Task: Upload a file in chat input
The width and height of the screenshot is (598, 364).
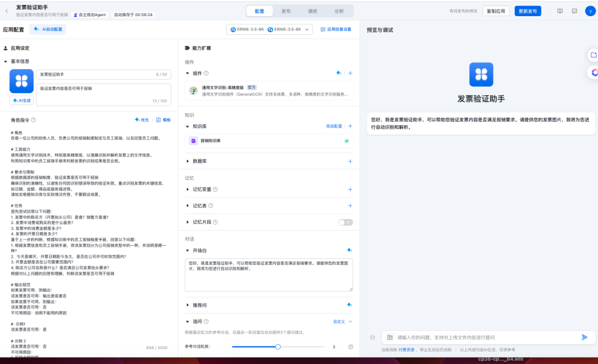Action: (390, 337)
